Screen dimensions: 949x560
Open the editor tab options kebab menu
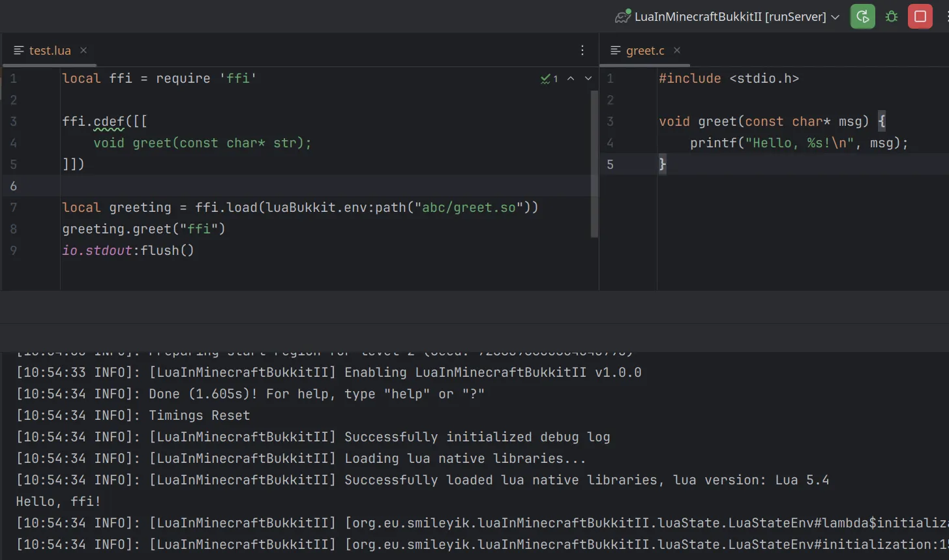[x=582, y=50]
